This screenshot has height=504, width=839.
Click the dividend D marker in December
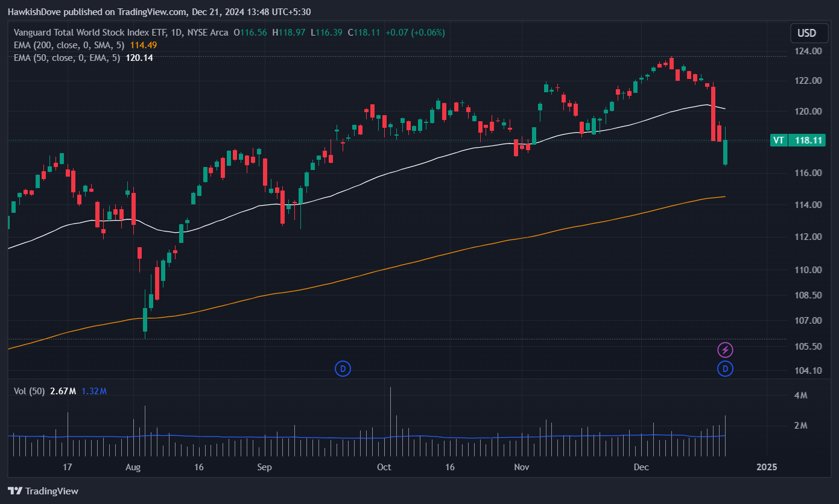[725, 368]
